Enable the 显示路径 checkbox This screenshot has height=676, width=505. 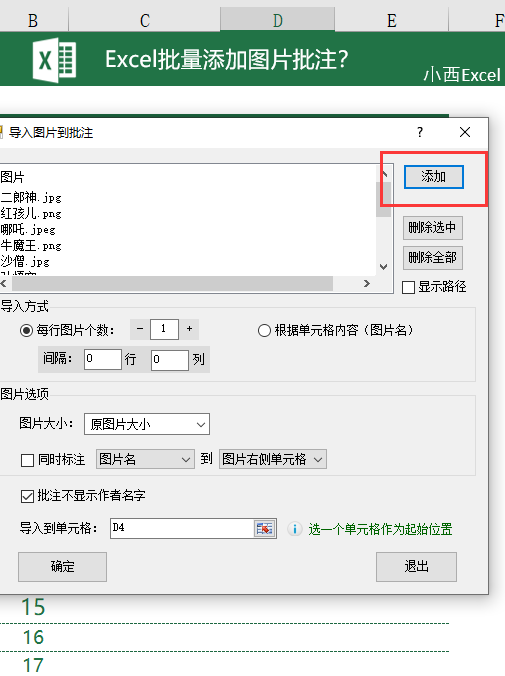point(408,287)
